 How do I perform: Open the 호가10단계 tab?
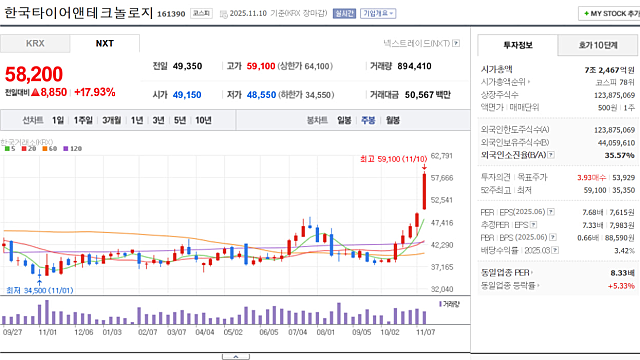[x=598, y=45]
